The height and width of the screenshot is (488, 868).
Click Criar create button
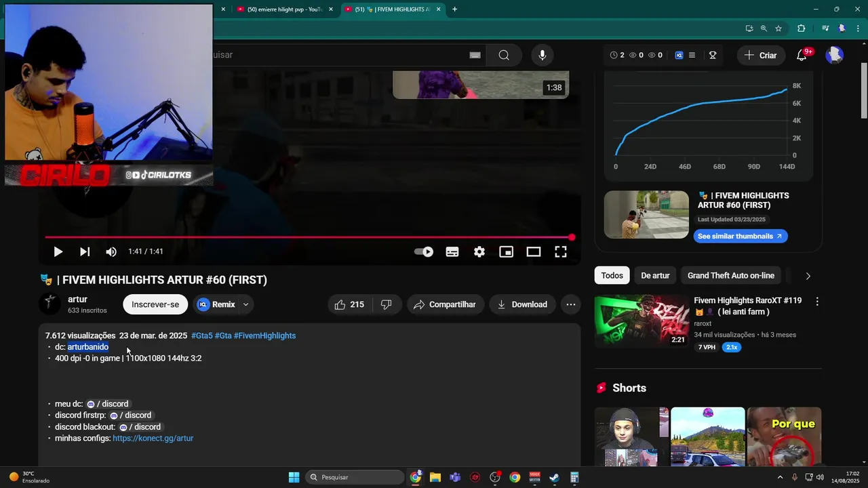[x=760, y=55]
